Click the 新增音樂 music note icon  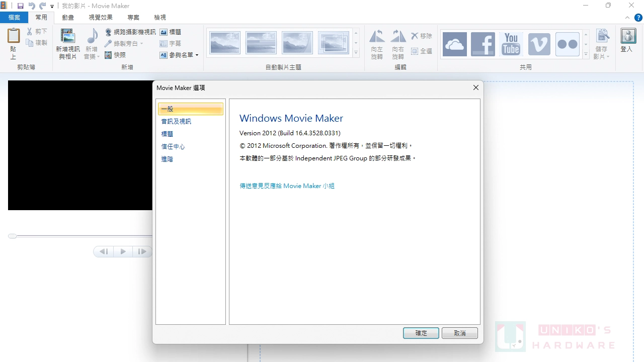pyautogui.click(x=93, y=36)
